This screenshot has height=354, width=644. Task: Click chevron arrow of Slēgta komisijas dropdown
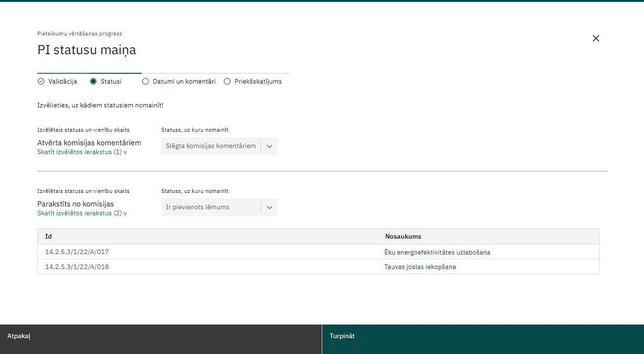coord(269,146)
